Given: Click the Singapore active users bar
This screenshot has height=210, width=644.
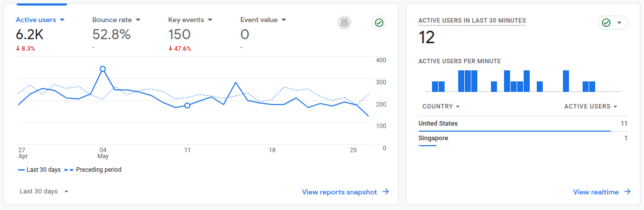Looking at the screenshot, I should 427,145.
